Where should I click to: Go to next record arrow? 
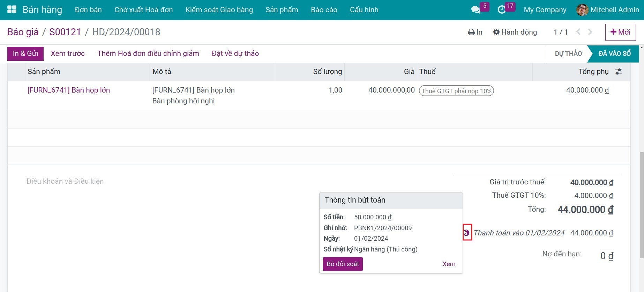tap(590, 32)
